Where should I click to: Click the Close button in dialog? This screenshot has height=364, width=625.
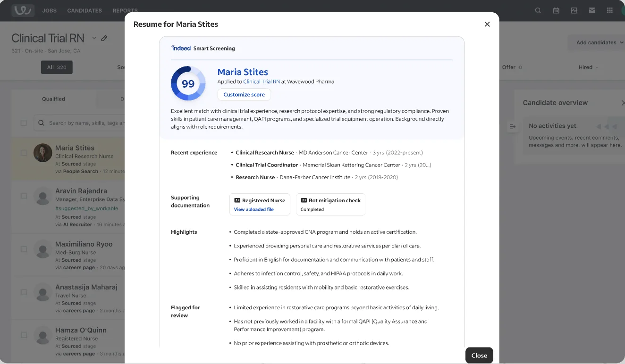tap(479, 356)
